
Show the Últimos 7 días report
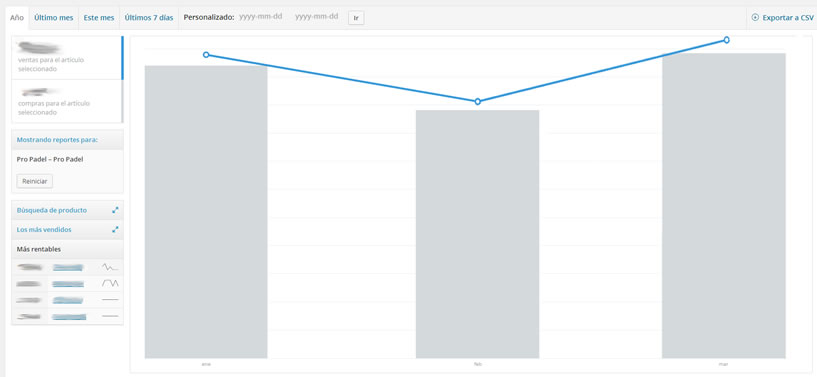click(148, 17)
